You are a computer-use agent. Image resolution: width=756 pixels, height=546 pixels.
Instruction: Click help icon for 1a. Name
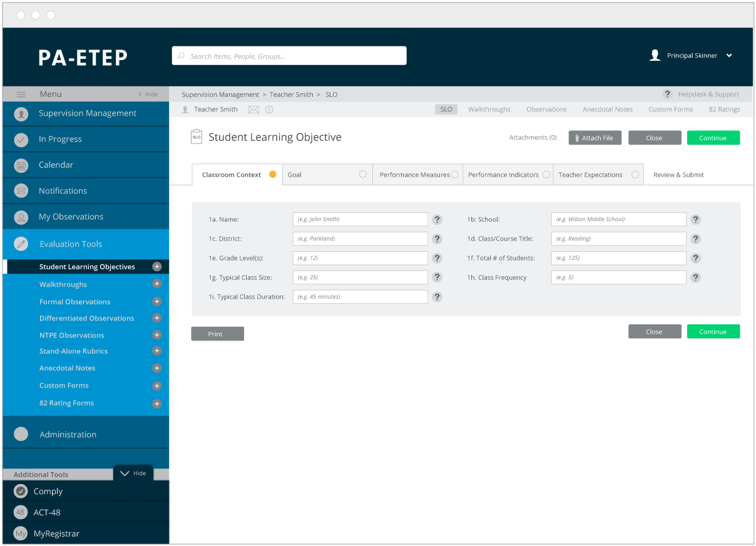tap(437, 220)
